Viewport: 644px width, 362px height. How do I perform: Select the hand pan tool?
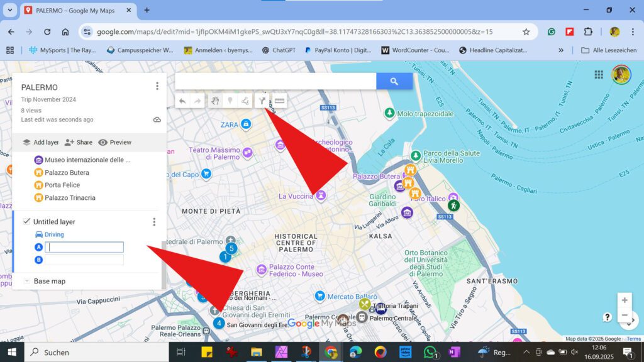(216, 101)
